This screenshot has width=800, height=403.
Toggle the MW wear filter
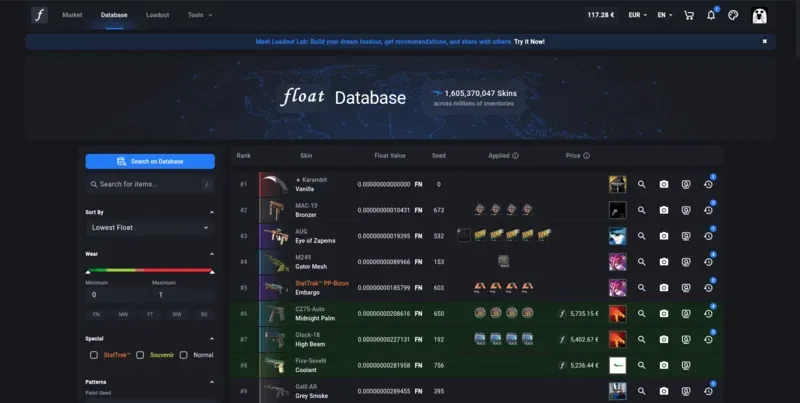click(x=123, y=314)
